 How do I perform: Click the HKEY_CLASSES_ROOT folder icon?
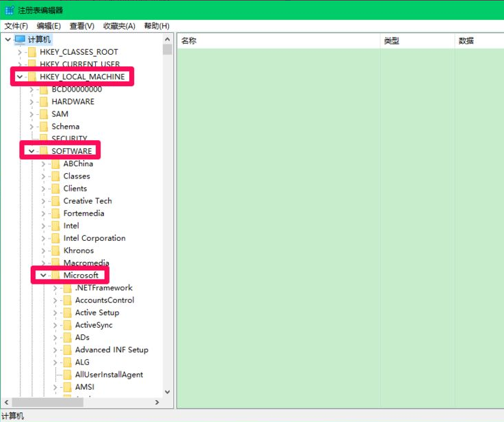point(31,52)
